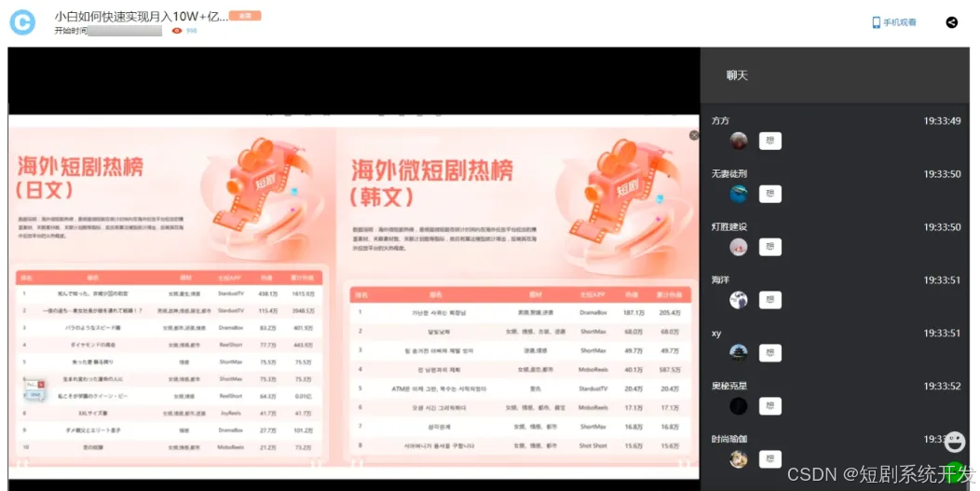Click the heading 海外短剧热榜 (日文)
Screen dimensions: 980x491
pos(80,177)
